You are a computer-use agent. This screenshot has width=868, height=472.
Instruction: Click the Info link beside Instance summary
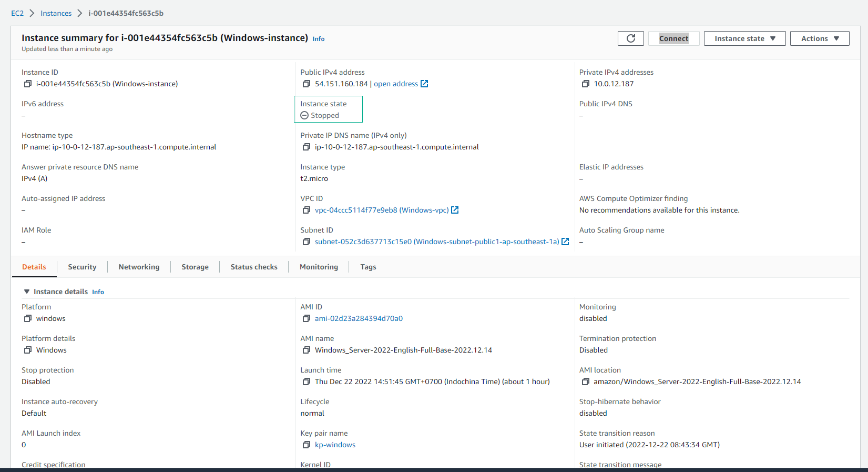coord(319,39)
